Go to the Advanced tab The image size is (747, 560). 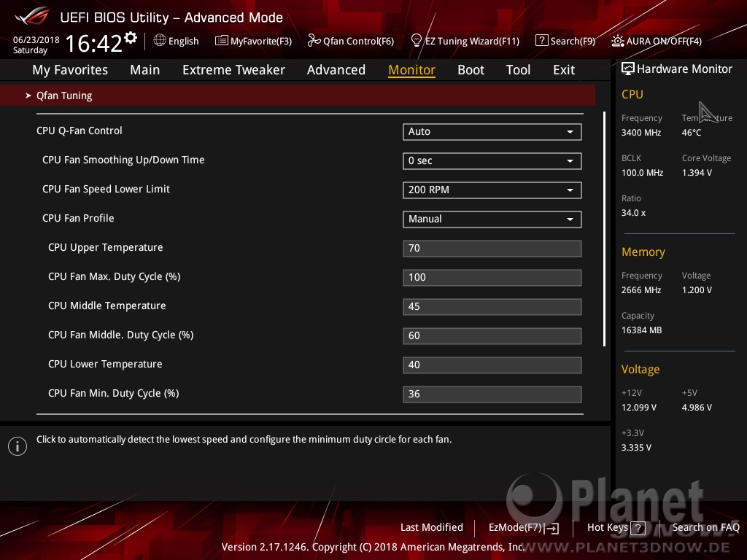(336, 70)
